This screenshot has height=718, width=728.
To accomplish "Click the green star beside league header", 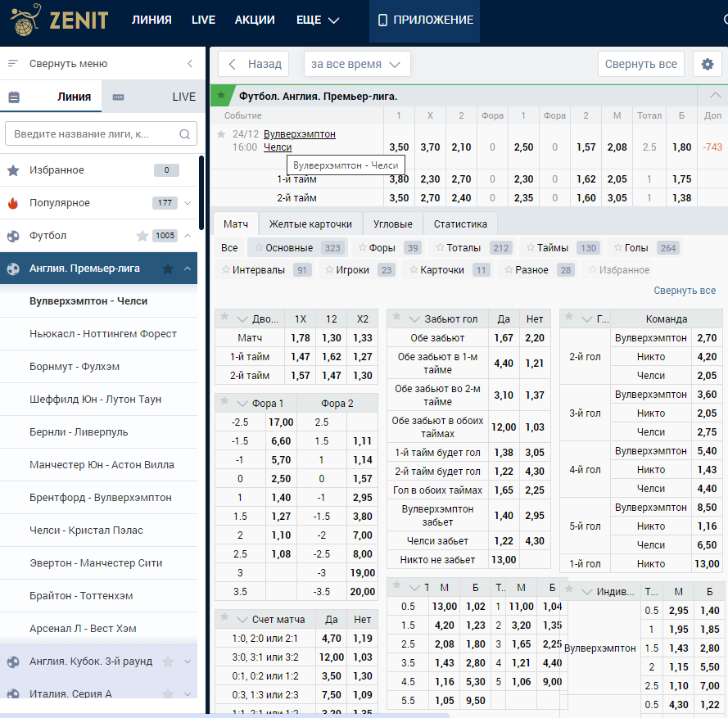I will [221, 96].
